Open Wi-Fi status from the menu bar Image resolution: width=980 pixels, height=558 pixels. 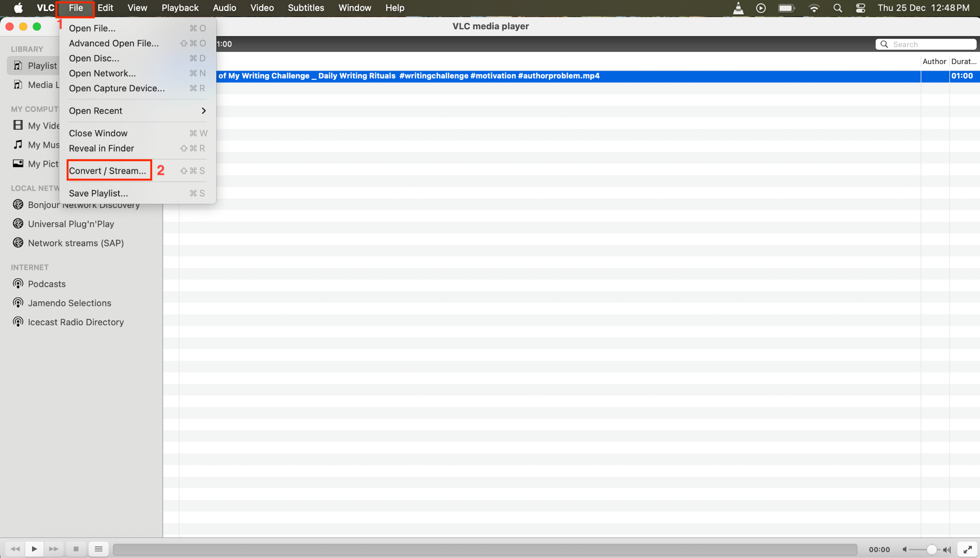click(x=814, y=8)
